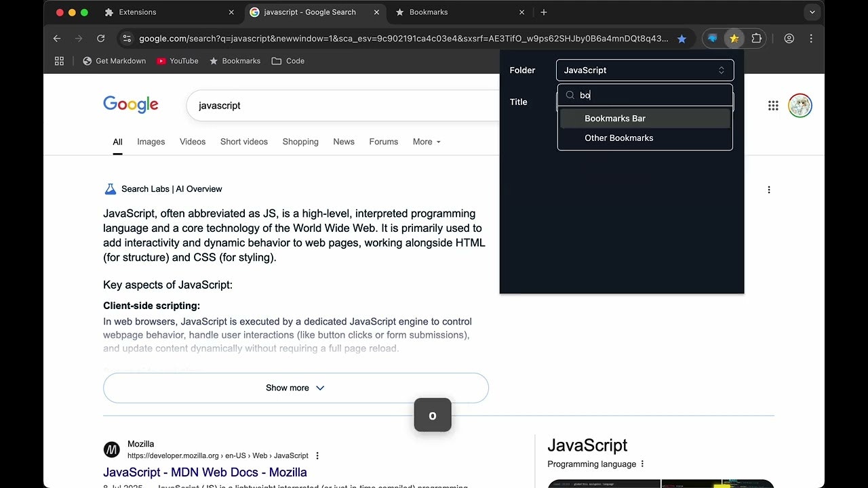Open the apps grid in bookmarks bar
Screen dimensions: 868x488
pyautogui.click(x=59, y=61)
